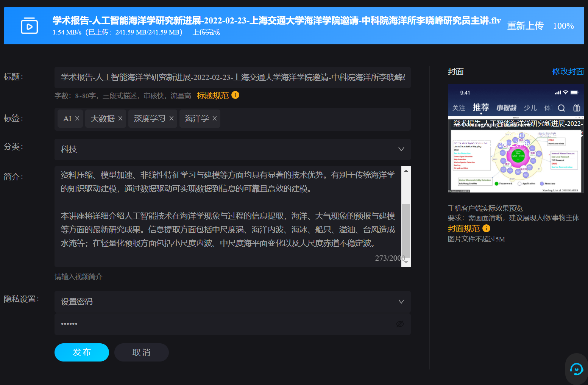
Task: Open the 标题规范 link
Action: tap(213, 95)
